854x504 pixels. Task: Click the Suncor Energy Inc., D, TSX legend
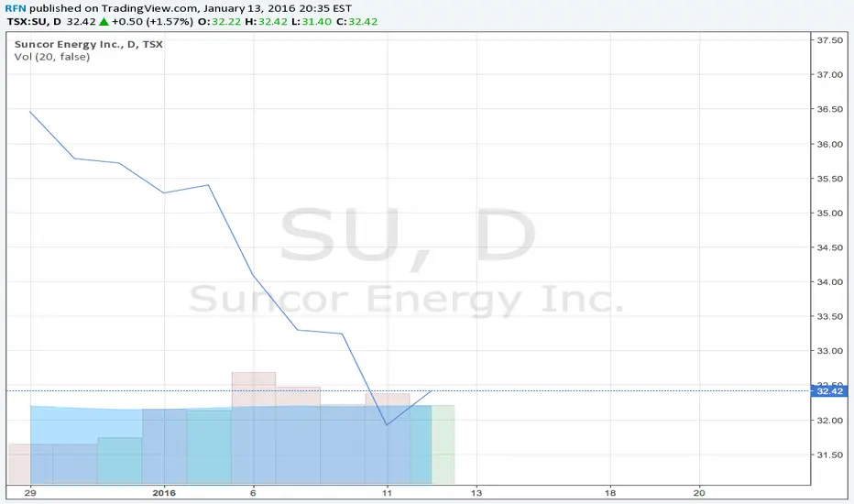click(88, 45)
